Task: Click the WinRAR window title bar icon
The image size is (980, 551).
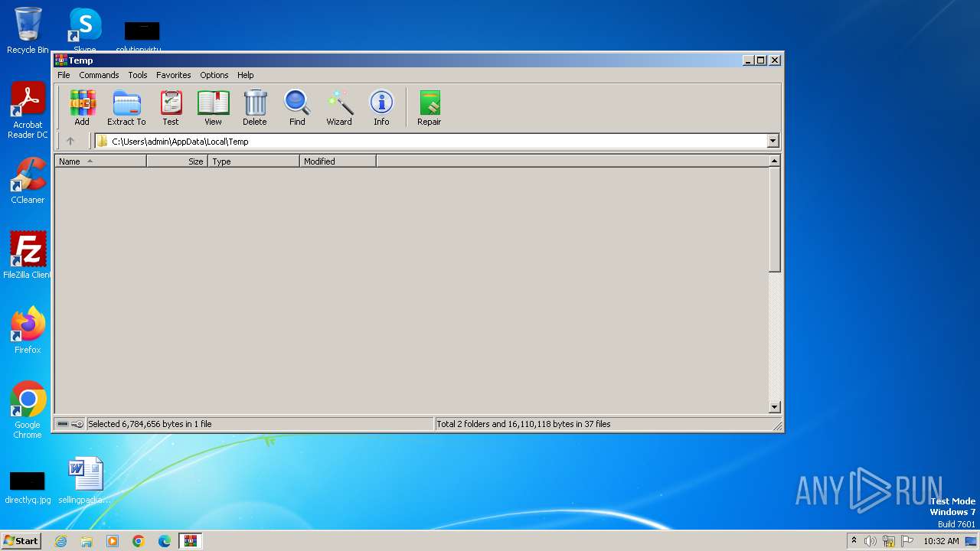Action: [61, 60]
